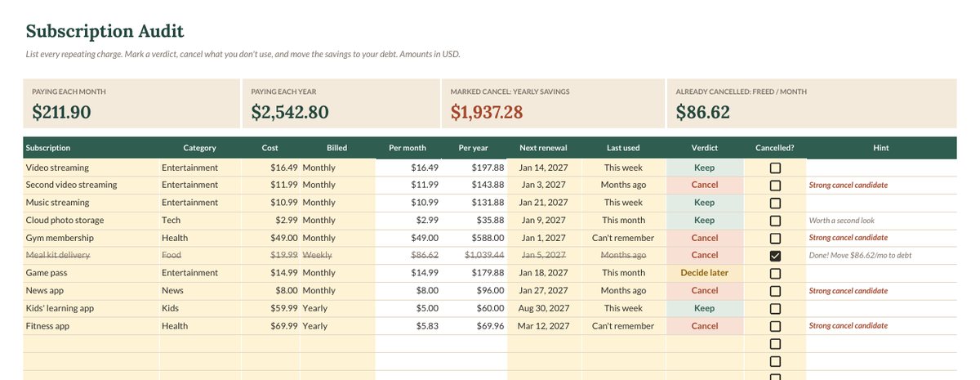Viewport: 980px width, 380px height.
Task: Click the Category column header
Action: (200, 148)
